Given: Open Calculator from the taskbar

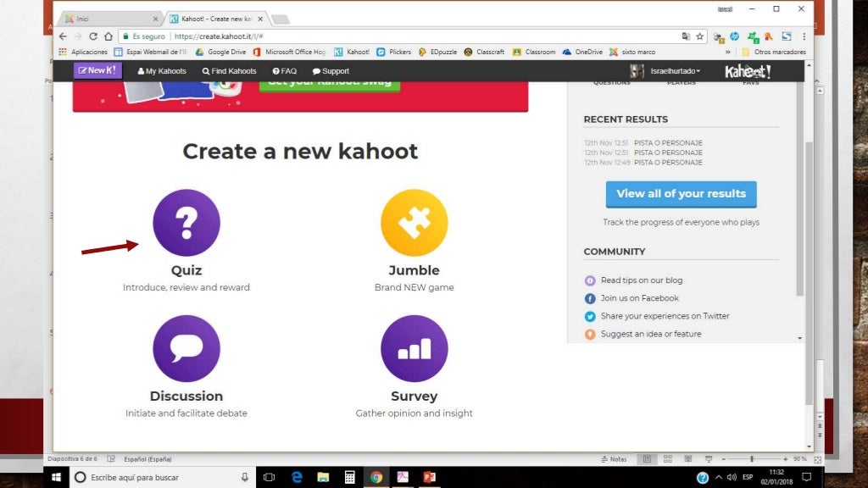Looking at the screenshot, I should click(x=350, y=477).
